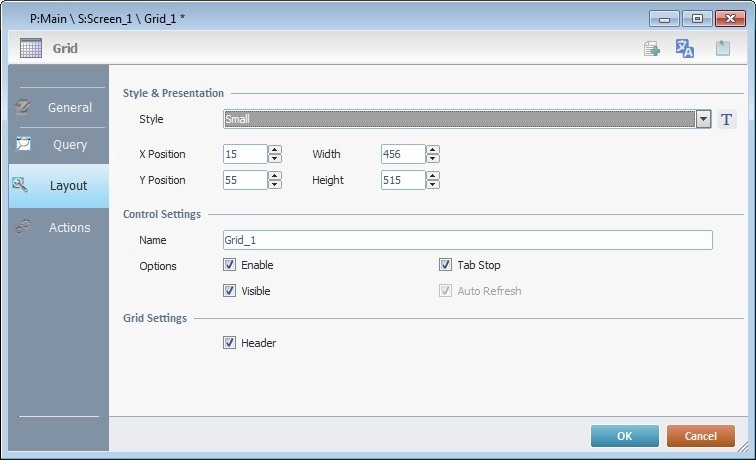Select the Layout tab

(x=58, y=186)
